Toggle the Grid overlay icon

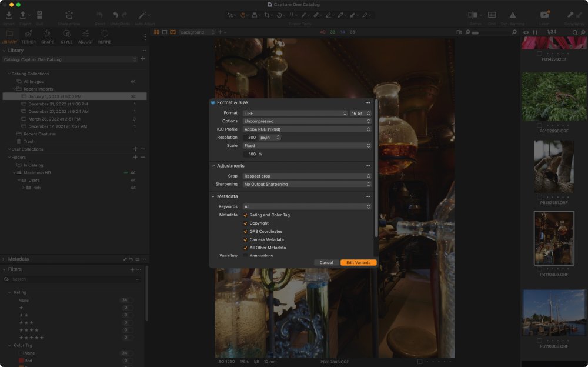click(x=492, y=15)
